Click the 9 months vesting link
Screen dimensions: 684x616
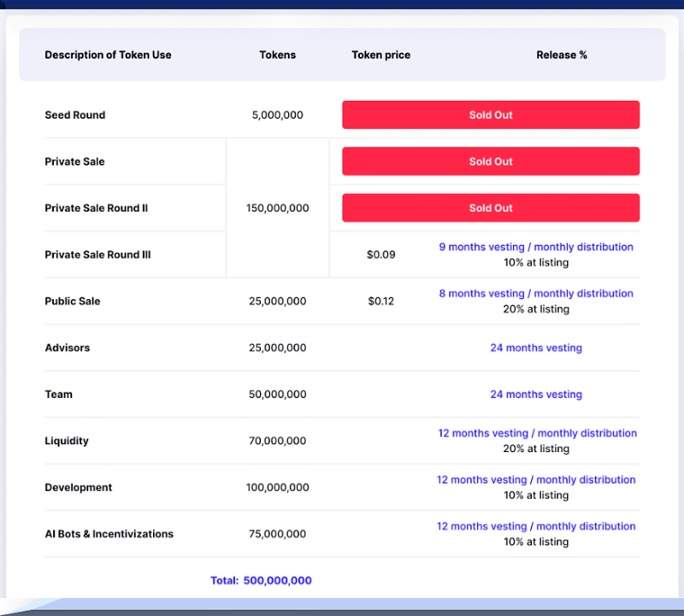[x=536, y=247]
